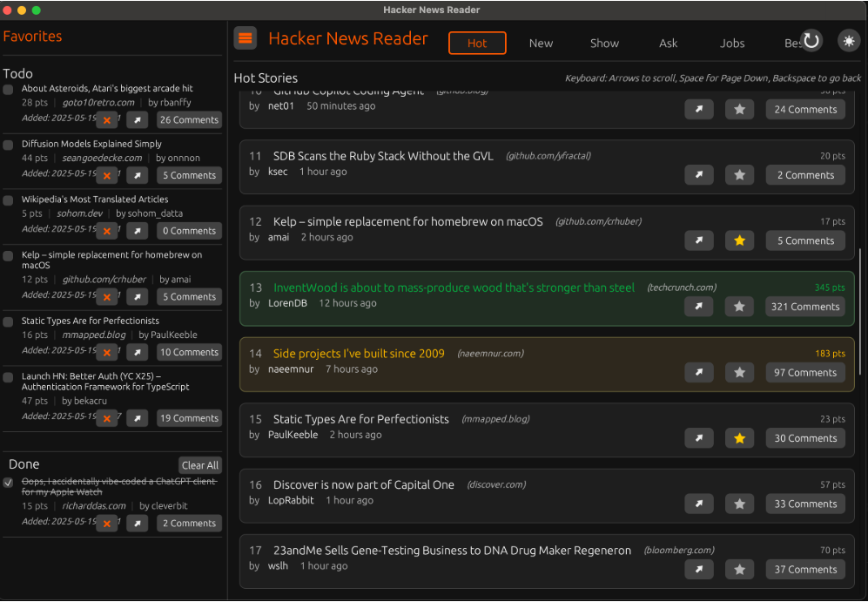Star the Discover is now part of Capital One story
Screen dimensions: 868x602
(x=739, y=504)
